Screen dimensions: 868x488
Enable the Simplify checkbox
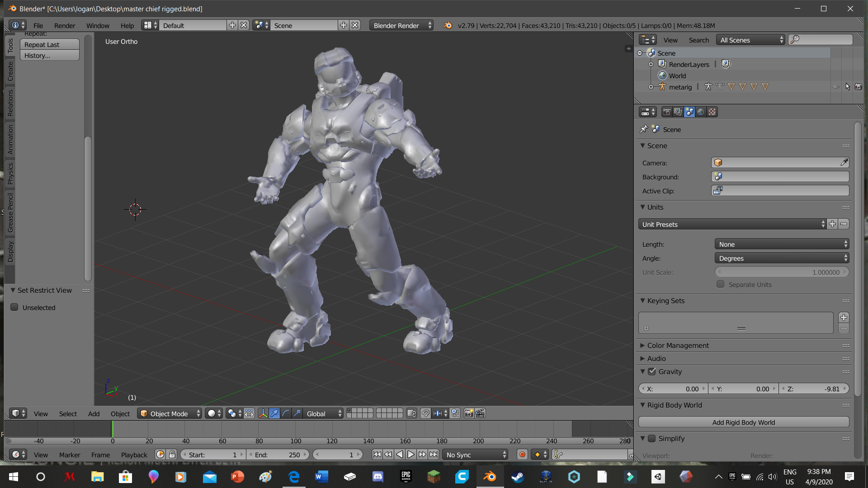pyautogui.click(x=652, y=438)
